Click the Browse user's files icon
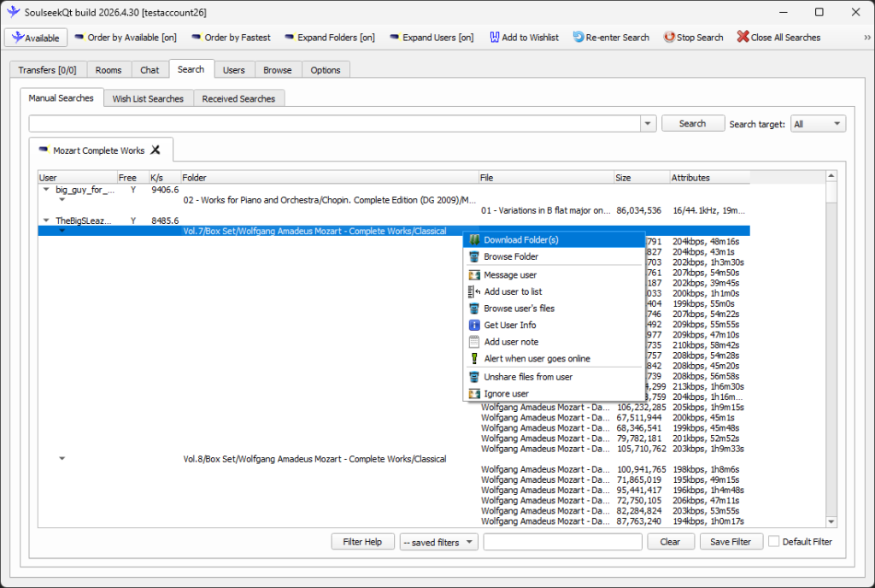Viewport: 875px width, 588px height. (474, 309)
